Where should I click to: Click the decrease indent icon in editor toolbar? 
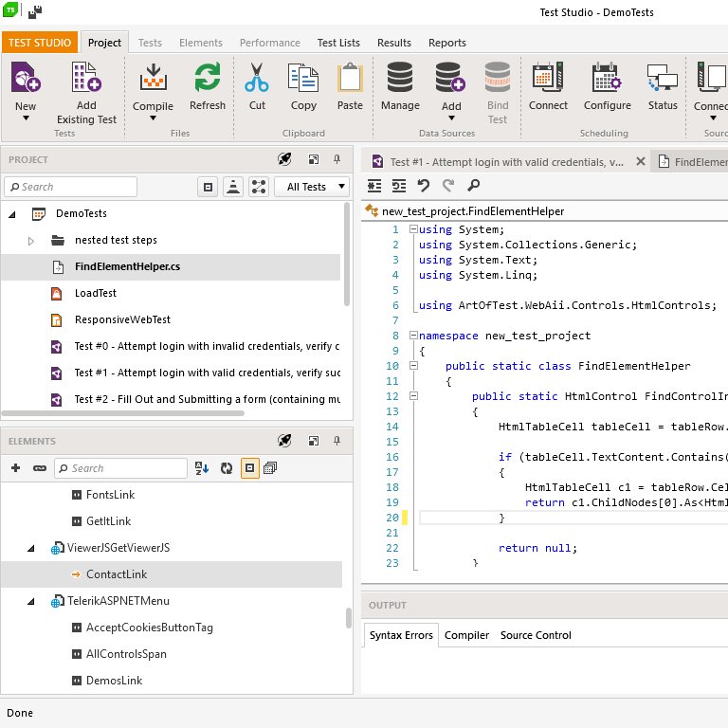[x=399, y=186]
